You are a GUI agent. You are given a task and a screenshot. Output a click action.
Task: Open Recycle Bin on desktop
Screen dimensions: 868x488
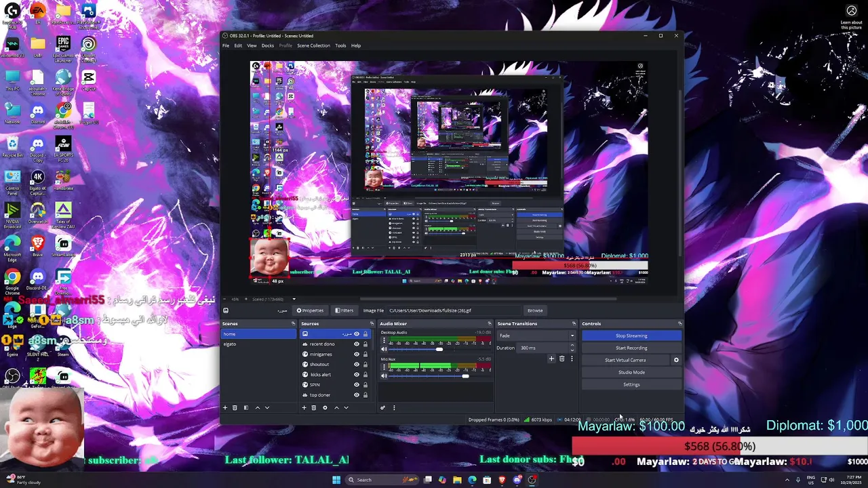click(x=12, y=146)
